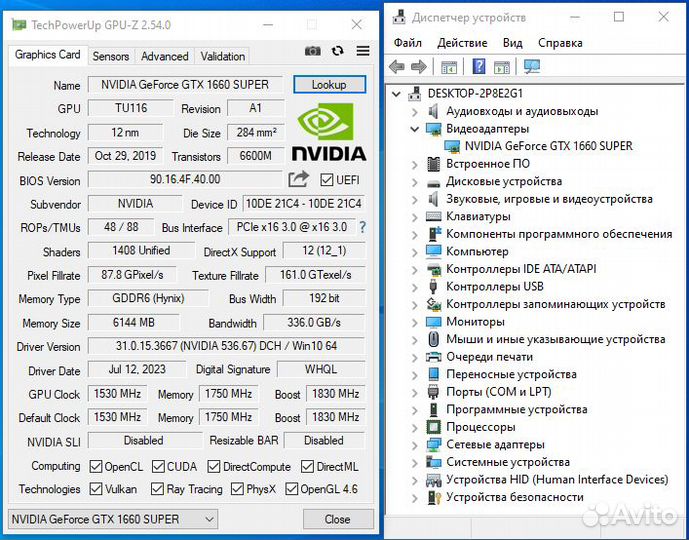689x540 pixels.
Task: Click the Встроенное ПО firmware icon
Action: [434, 164]
